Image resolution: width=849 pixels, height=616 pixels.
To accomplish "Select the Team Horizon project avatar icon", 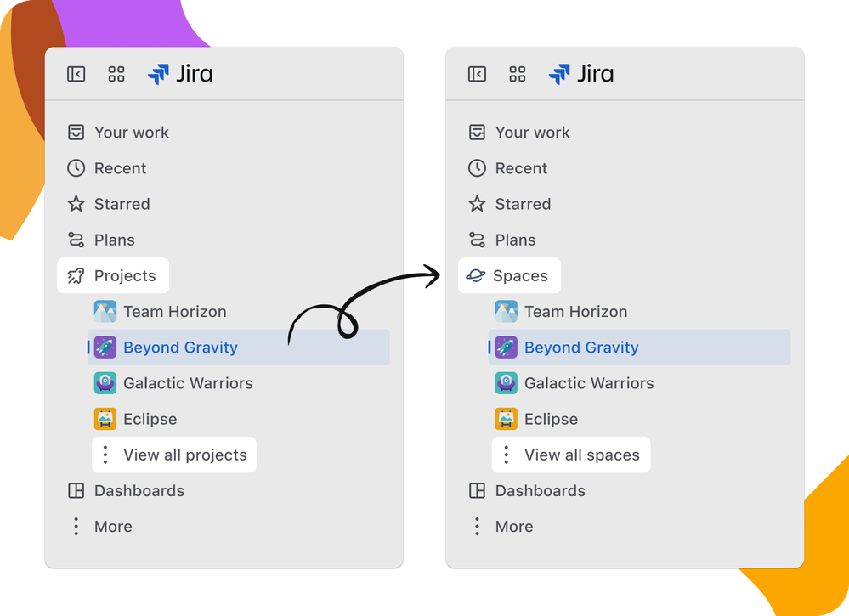I will pyautogui.click(x=105, y=311).
